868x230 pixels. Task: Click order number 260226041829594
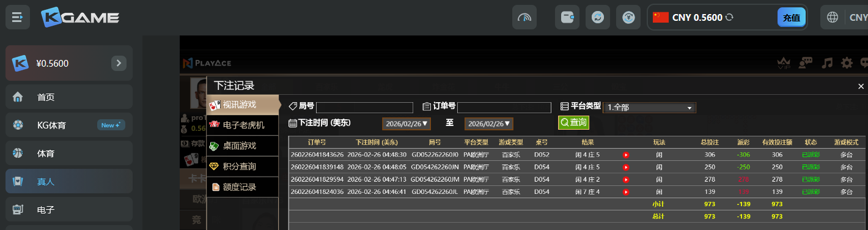(317, 179)
